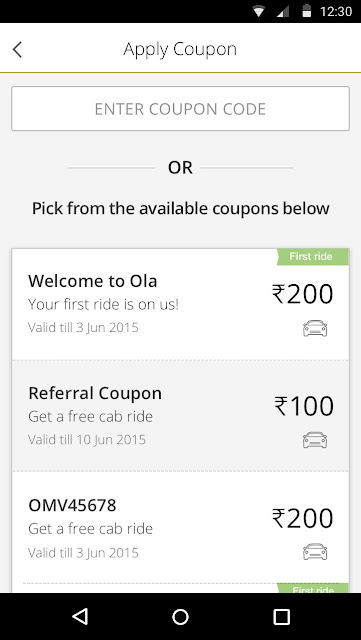361x640 pixels.
Task: Tap the car icon on Referral Coupon
Action: click(315, 440)
